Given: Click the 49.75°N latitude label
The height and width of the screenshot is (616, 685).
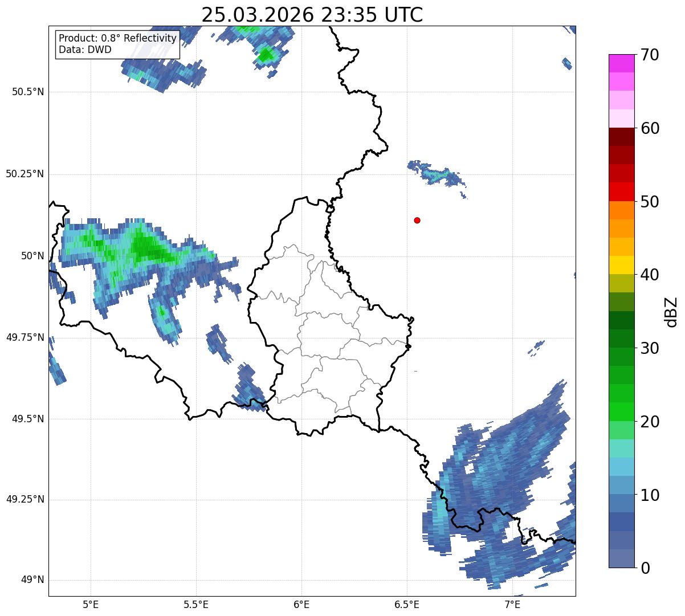Looking at the screenshot, I should tap(25, 337).
